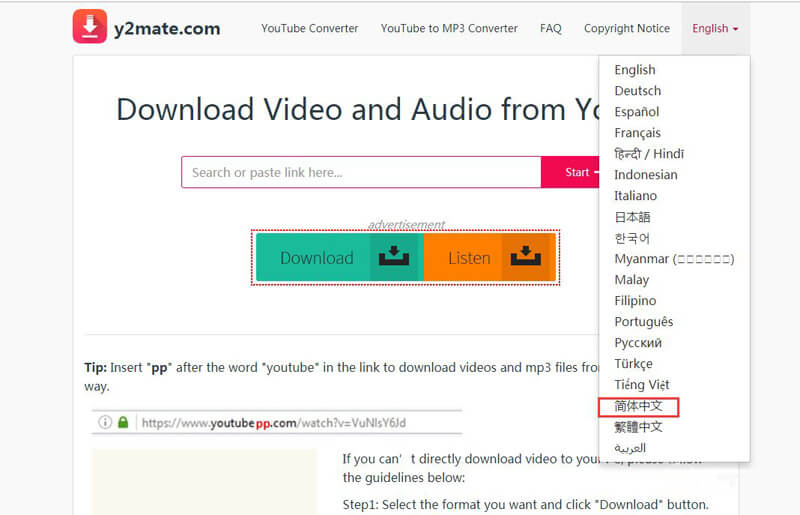This screenshot has height=515, width=800.
Task: Click the Tip: Insert pp text
Action: [x=342, y=377]
